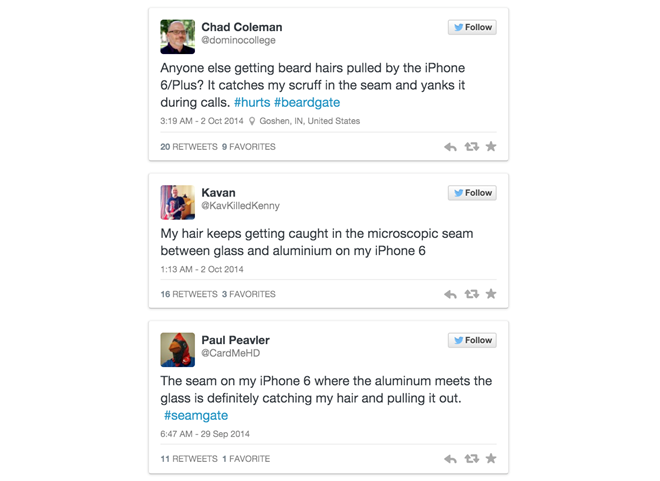Reply to Paul Peavler's tweet
This screenshot has width=660, height=481.
click(x=450, y=459)
